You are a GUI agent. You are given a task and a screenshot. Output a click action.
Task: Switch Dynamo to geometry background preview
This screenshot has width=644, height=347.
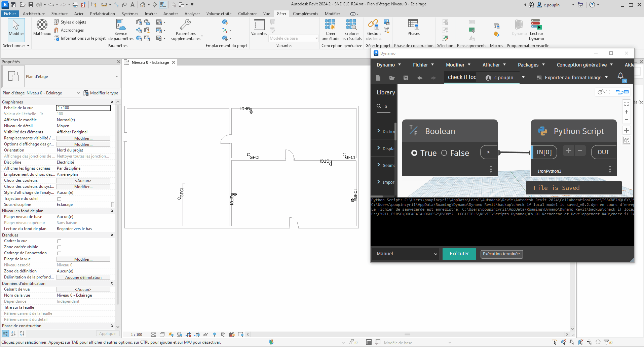(604, 92)
